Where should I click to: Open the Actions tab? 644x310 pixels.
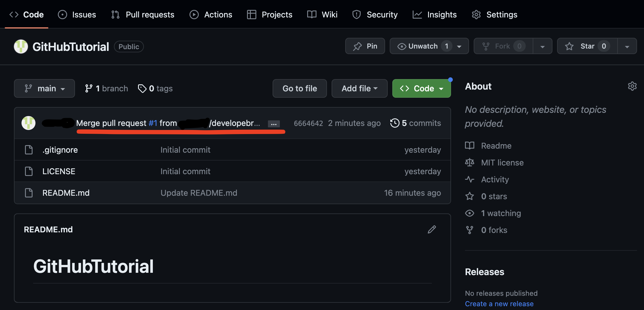pyautogui.click(x=211, y=15)
